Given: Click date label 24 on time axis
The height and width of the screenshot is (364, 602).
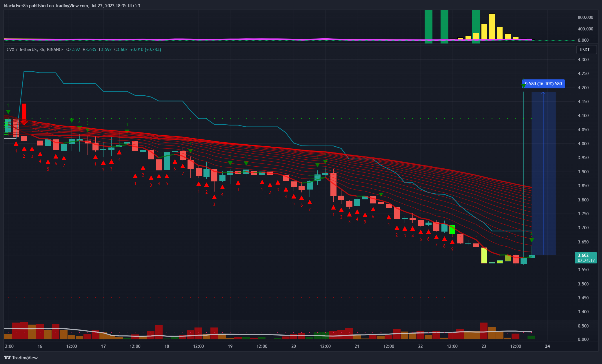Looking at the screenshot, I should click(x=547, y=346).
